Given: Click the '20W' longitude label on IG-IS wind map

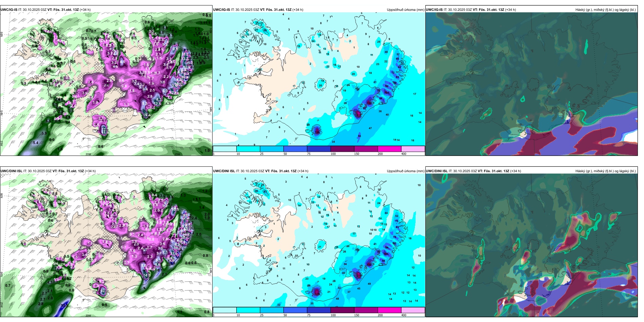Looking at the screenshot, I should 88,154.
